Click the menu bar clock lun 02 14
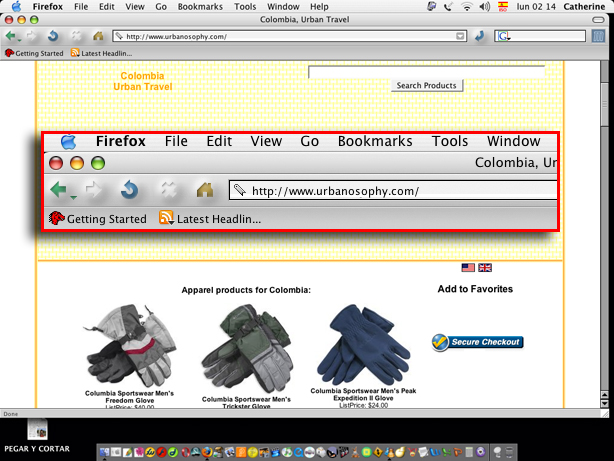 click(536, 6)
